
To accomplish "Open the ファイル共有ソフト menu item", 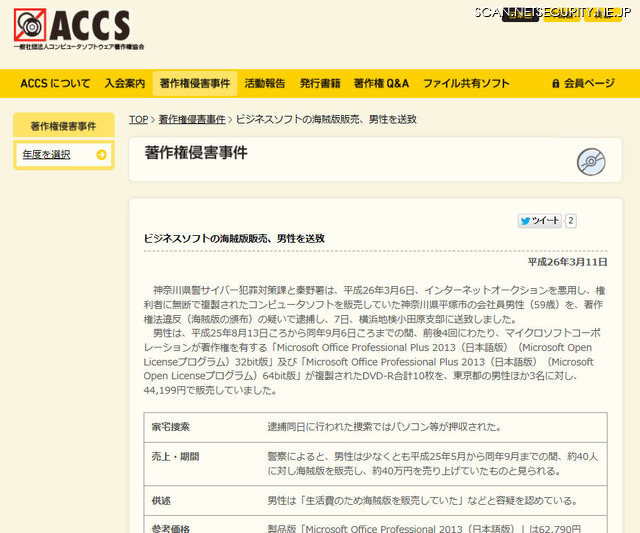I will 466,84.
